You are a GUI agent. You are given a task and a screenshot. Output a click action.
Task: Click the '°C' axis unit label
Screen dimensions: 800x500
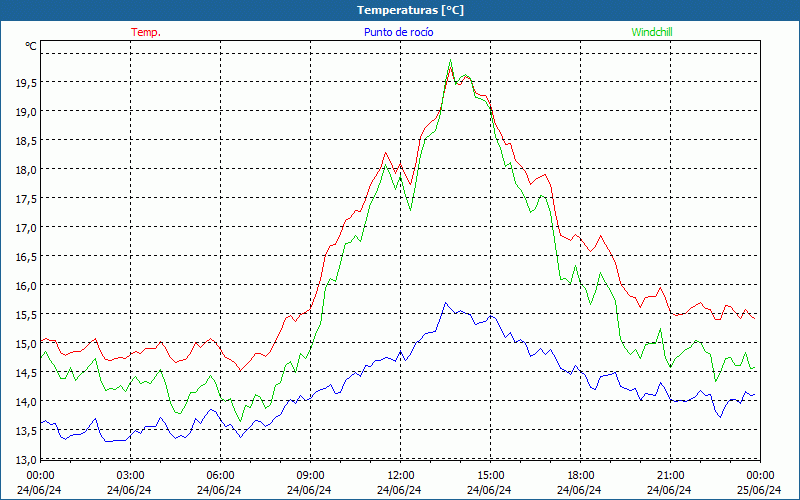[x=31, y=46]
